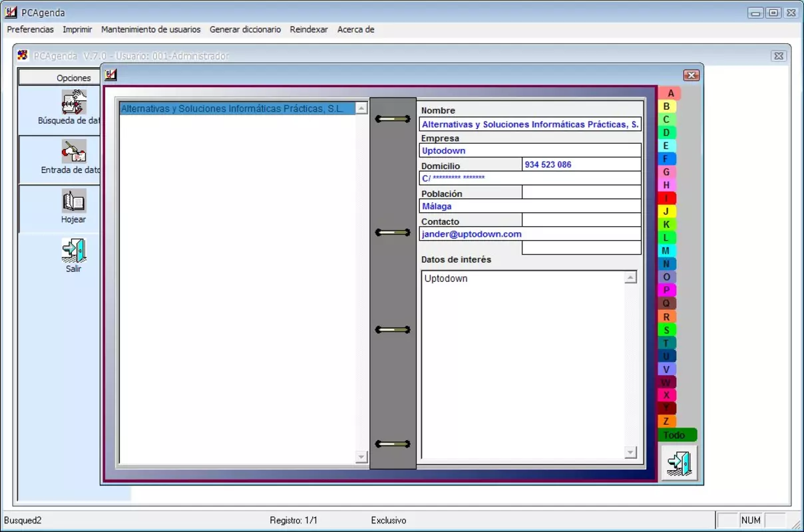Click contact list scroll up arrow
The image size is (804, 532).
click(361, 108)
